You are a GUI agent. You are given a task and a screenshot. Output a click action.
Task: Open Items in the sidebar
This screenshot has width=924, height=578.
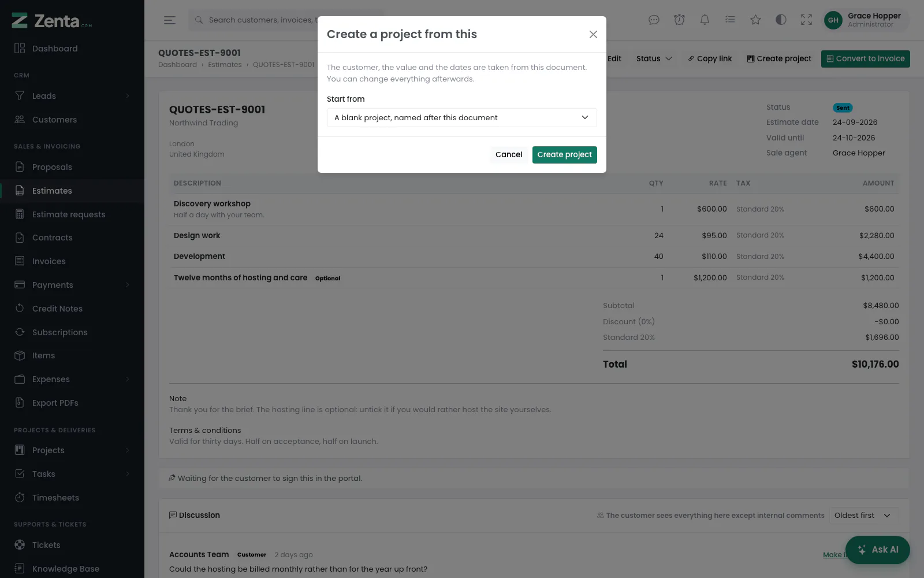(x=72, y=355)
